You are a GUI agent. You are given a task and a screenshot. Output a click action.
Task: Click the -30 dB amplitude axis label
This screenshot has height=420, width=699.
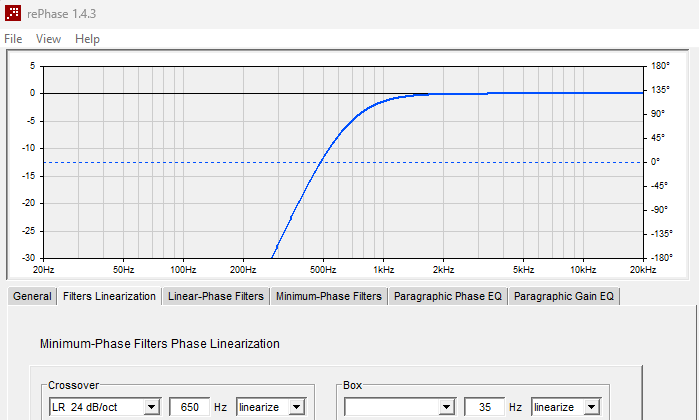pos(28,258)
